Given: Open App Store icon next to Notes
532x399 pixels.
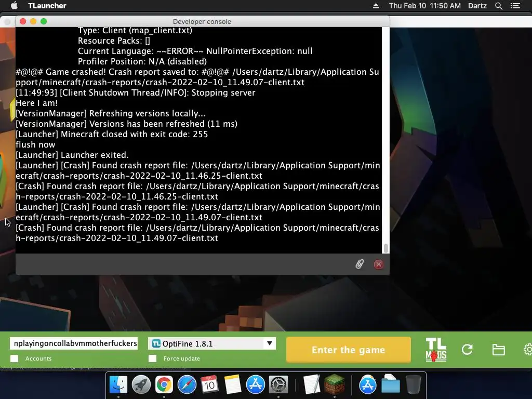Looking at the screenshot, I should 255,384.
